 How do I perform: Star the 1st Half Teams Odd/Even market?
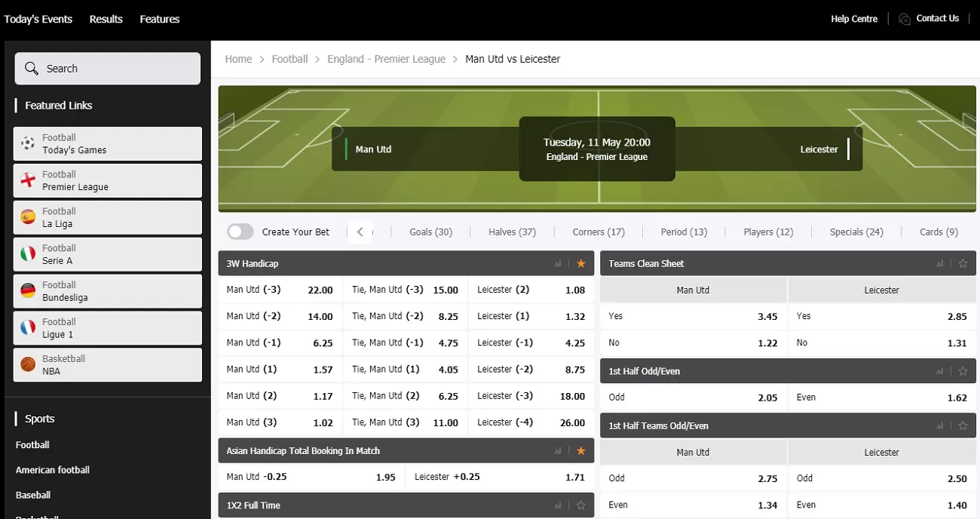point(963,425)
